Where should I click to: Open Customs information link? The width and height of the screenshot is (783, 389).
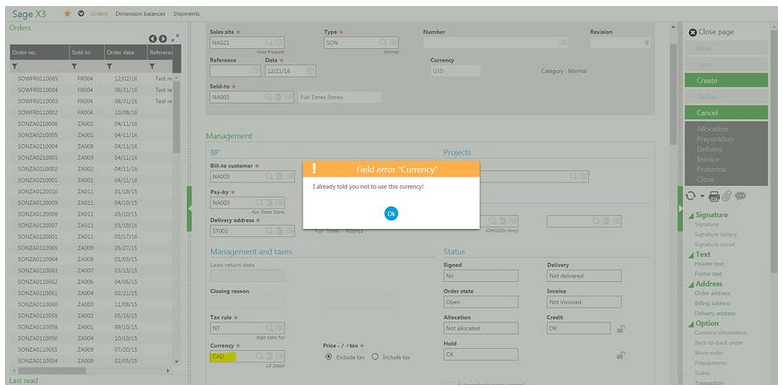pyautogui.click(x=721, y=333)
